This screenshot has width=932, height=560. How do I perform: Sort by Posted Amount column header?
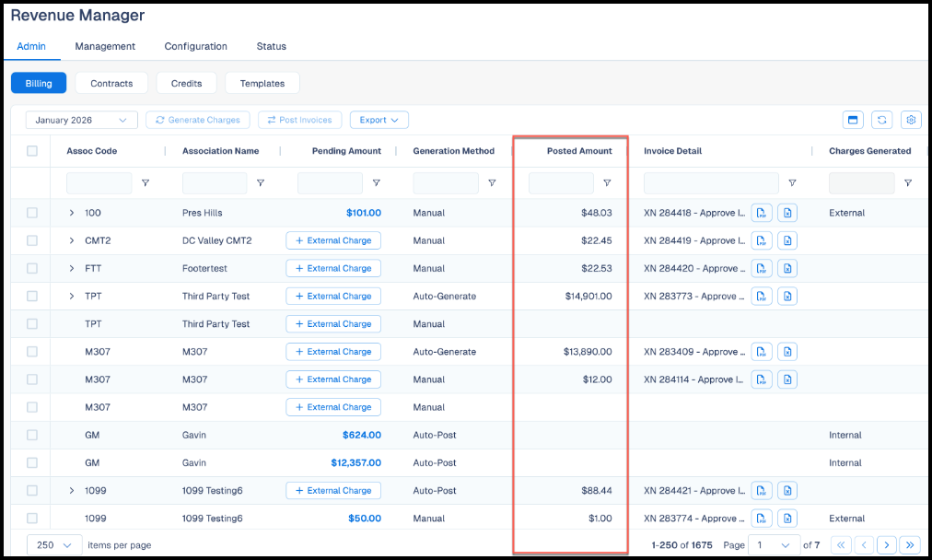coord(579,151)
